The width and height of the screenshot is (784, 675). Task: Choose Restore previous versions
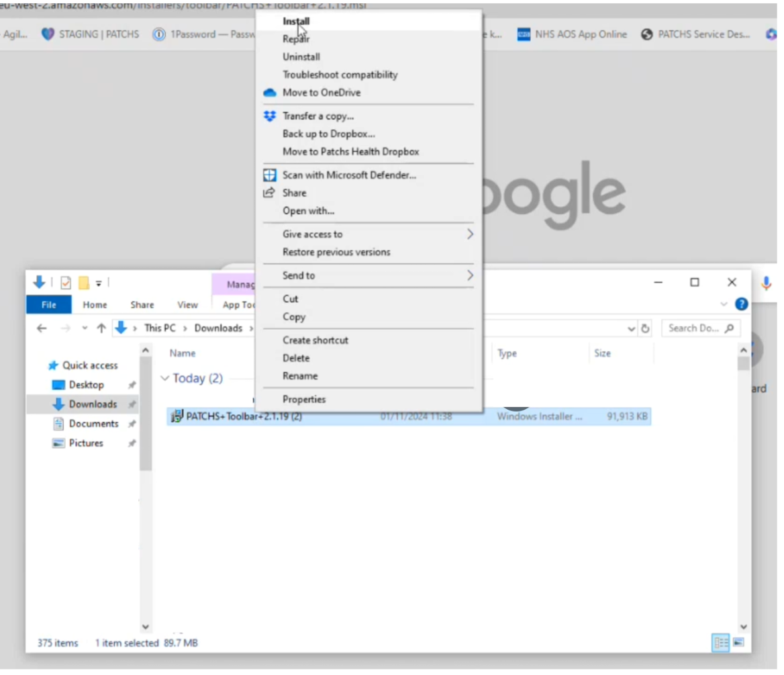point(336,252)
